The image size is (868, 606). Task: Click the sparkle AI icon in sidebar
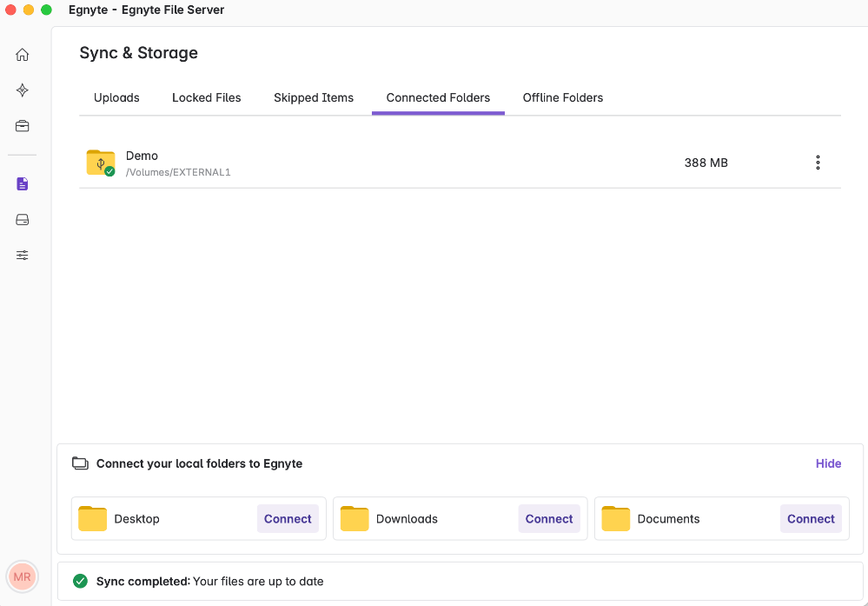tap(22, 90)
